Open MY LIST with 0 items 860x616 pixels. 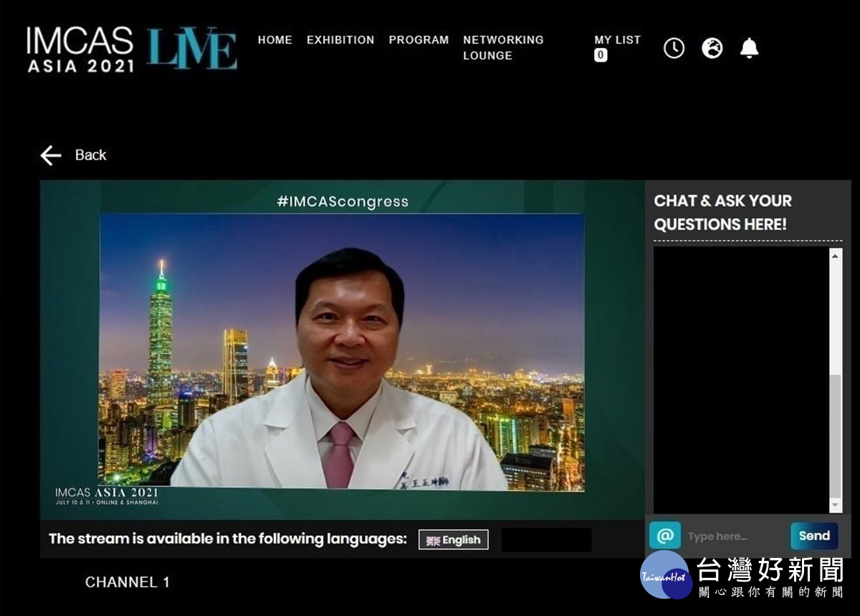(x=617, y=47)
